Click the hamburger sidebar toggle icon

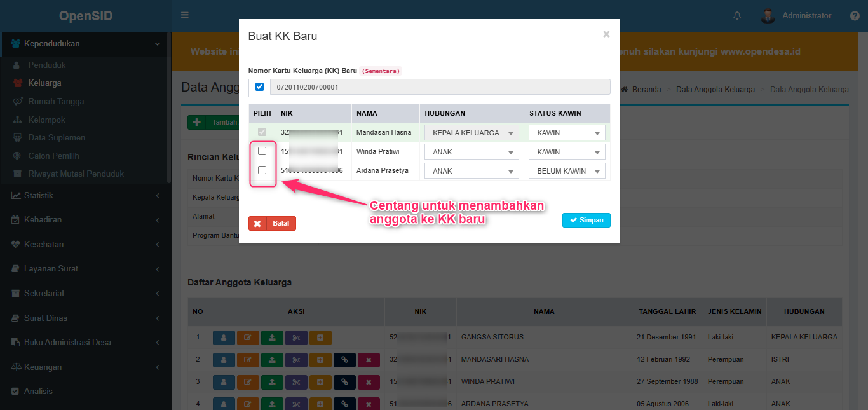(x=185, y=15)
